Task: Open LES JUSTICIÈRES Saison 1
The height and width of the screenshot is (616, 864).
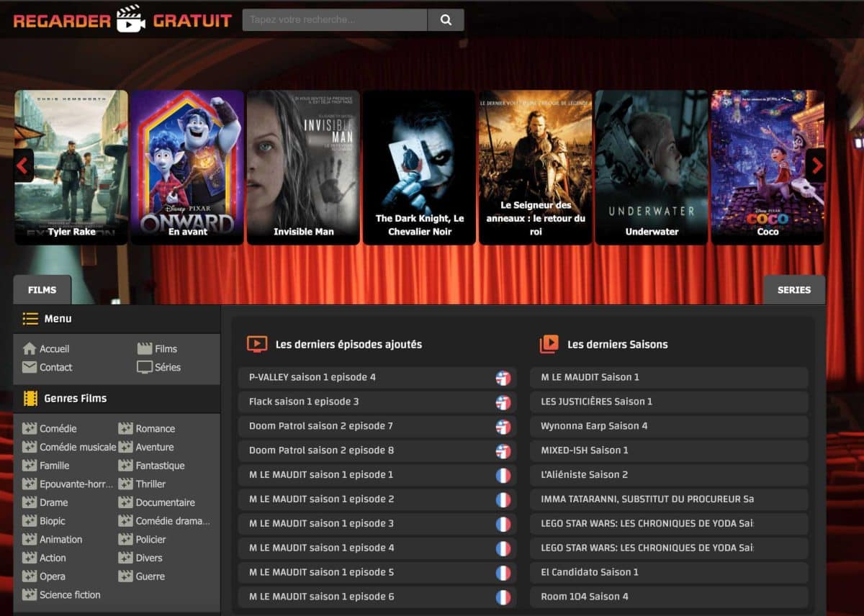Action: 669,402
